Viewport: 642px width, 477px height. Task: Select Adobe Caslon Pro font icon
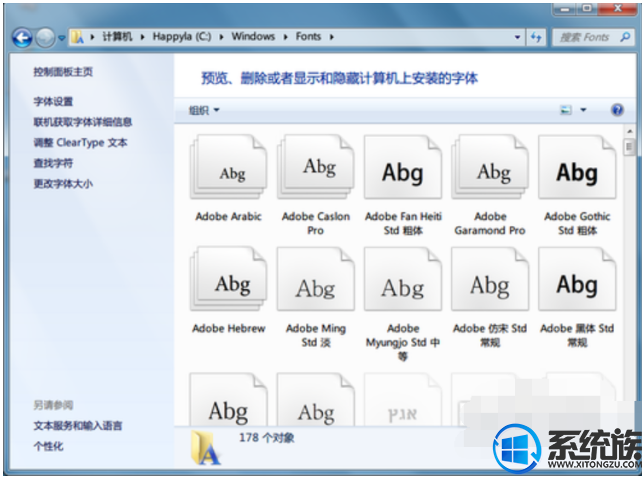pyautogui.click(x=316, y=168)
